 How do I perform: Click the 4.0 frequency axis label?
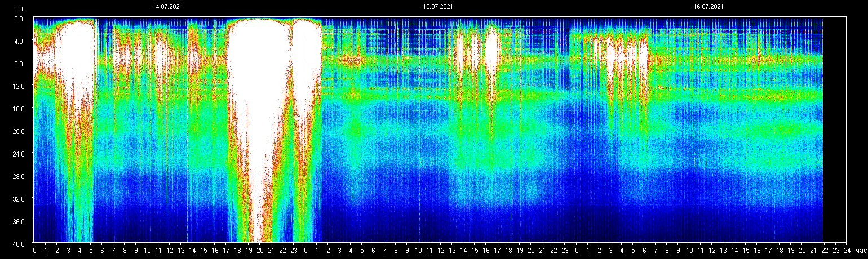19,41
